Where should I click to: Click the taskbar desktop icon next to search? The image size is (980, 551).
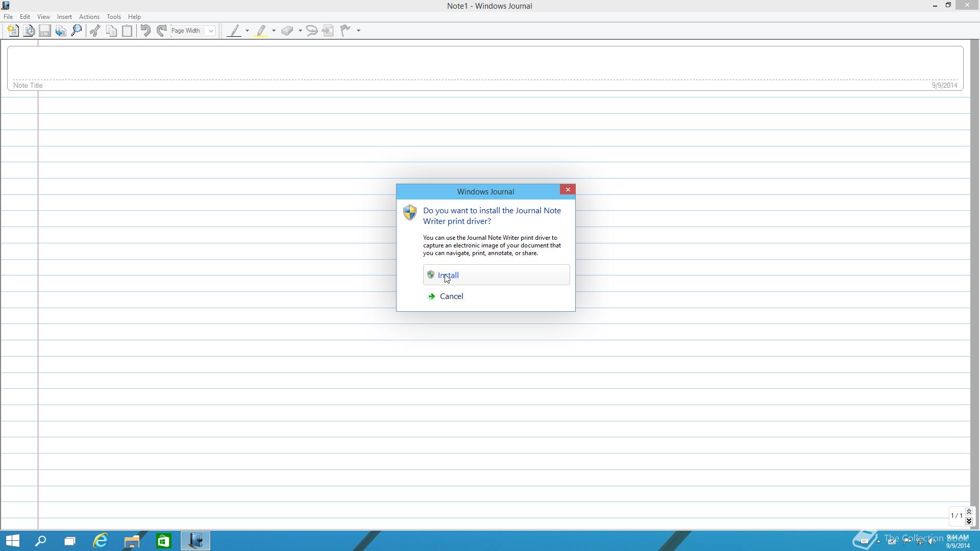(x=70, y=541)
